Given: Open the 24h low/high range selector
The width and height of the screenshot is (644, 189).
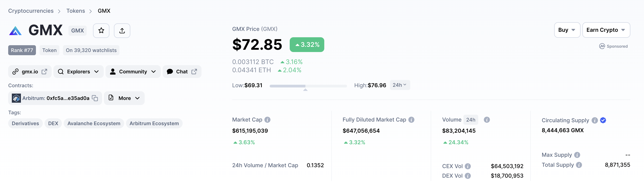Looking at the screenshot, I should (x=400, y=85).
